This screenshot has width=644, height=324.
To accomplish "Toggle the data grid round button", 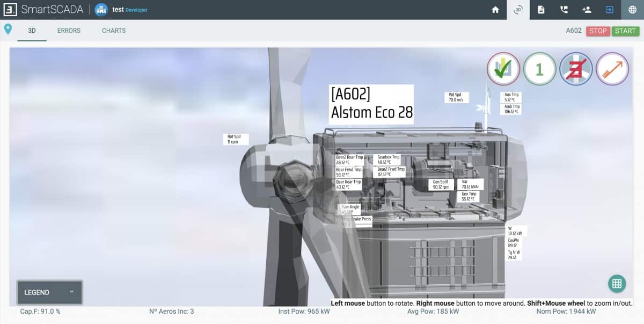I will click(617, 284).
